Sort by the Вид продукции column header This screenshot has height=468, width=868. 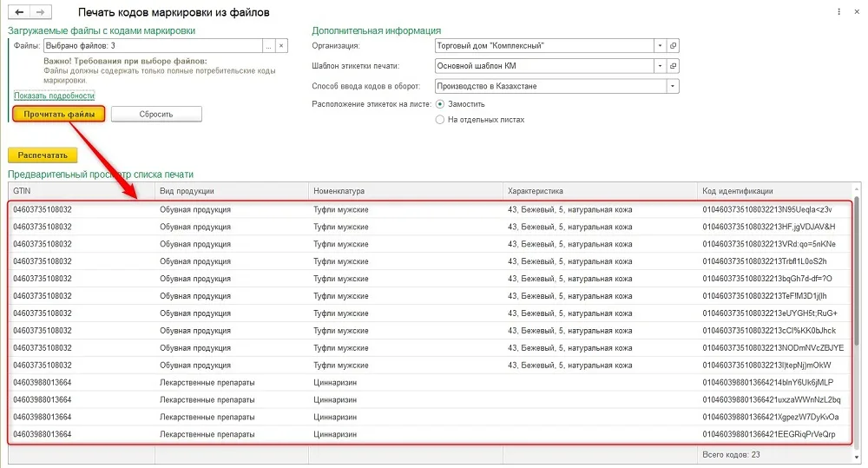point(232,191)
